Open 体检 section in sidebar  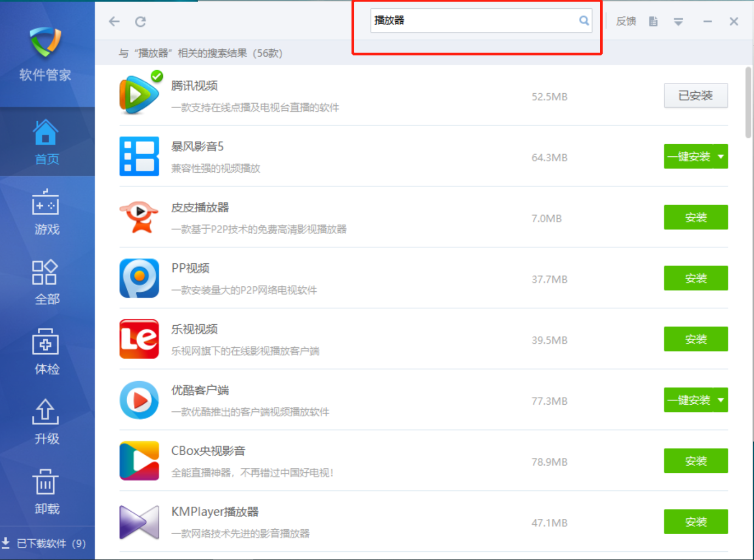point(46,352)
